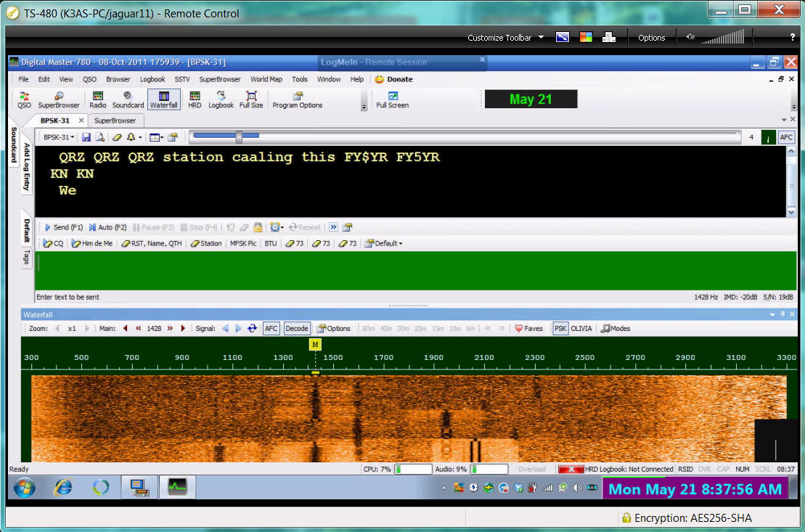Open the BPSK-31 mode dropdown
The height and width of the screenshot is (532, 805).
coord(59,137)
